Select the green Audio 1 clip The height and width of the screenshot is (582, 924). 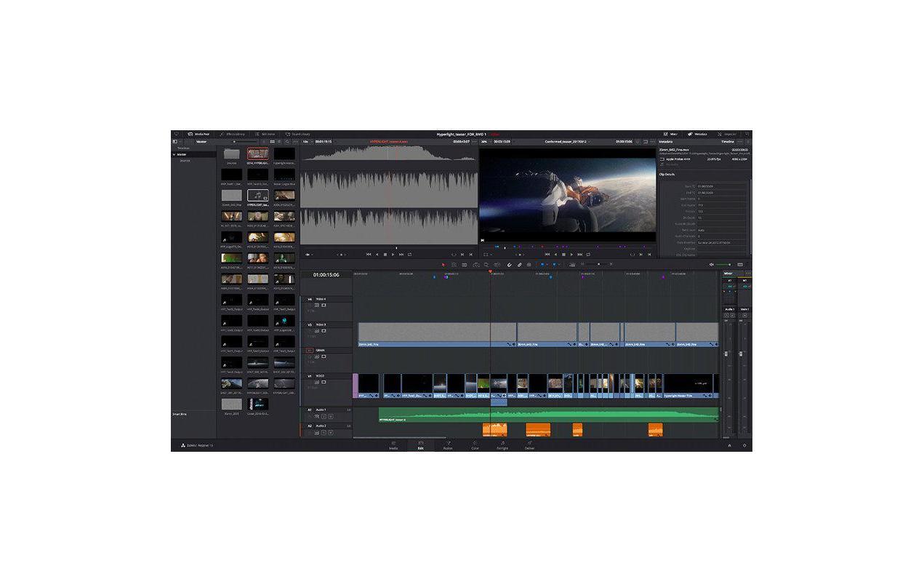pos(549,415)
